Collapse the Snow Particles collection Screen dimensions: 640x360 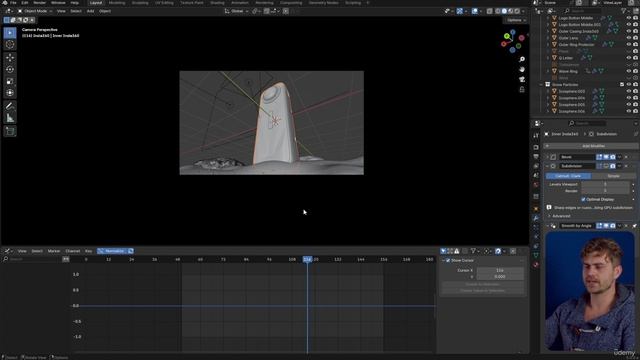[542, 84]
